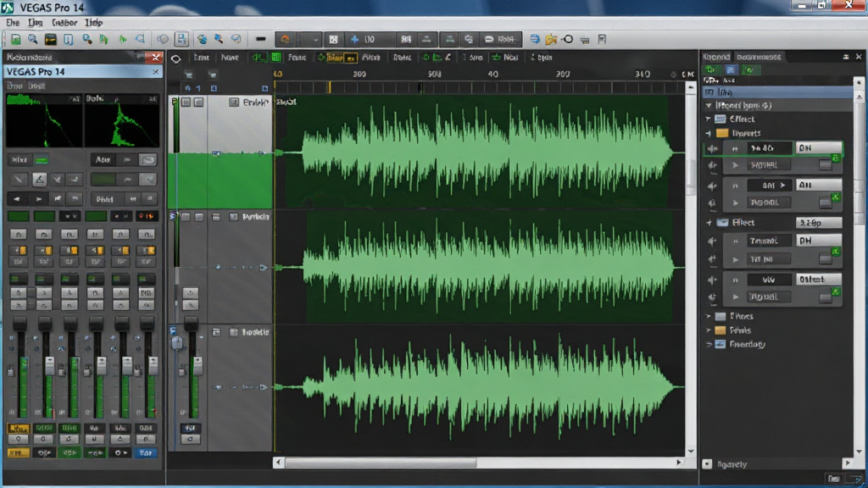This screenshot has height=488, width=868.
Task: Click the first green icon under right panel tabs
Action: [x=711, y=69]
